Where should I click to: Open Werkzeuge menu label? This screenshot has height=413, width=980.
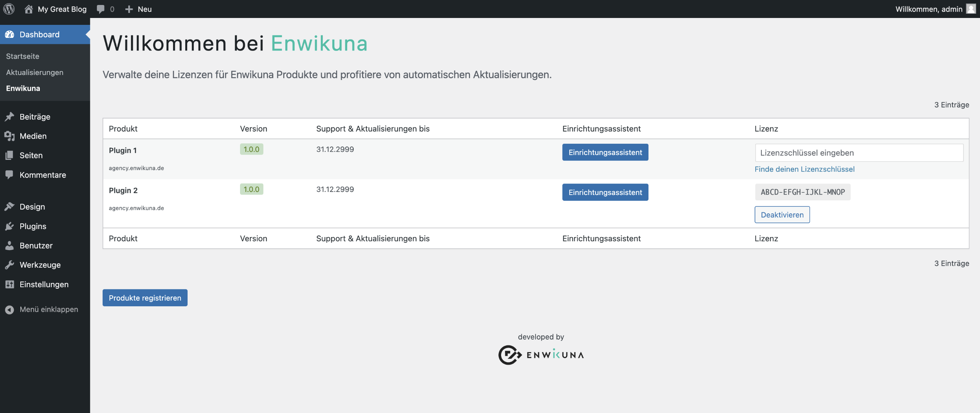40,265
